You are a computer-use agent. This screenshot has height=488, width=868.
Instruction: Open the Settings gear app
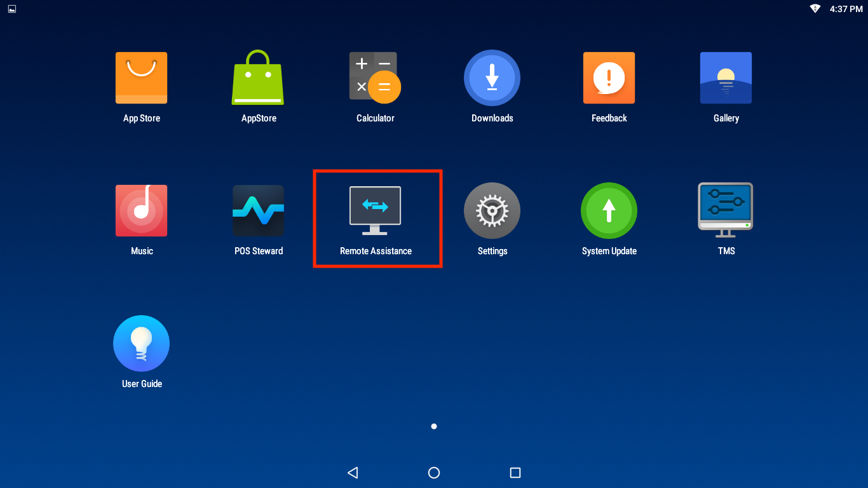(x=492, y=210)
